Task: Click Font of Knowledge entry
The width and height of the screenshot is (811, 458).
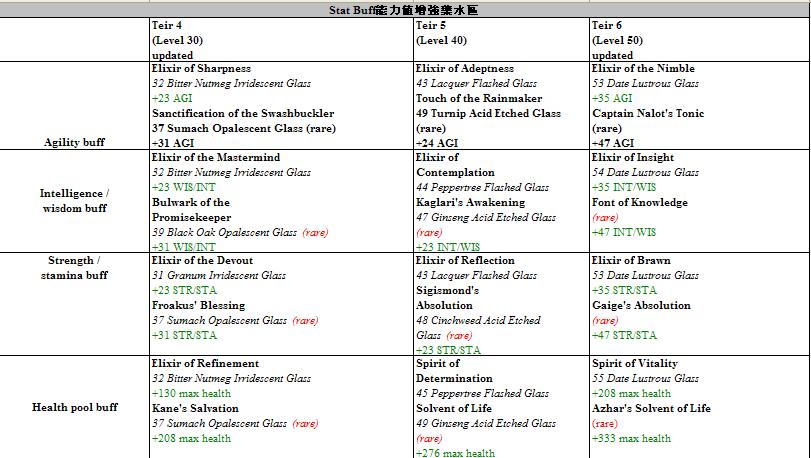Action: click(x=640, y=202)
